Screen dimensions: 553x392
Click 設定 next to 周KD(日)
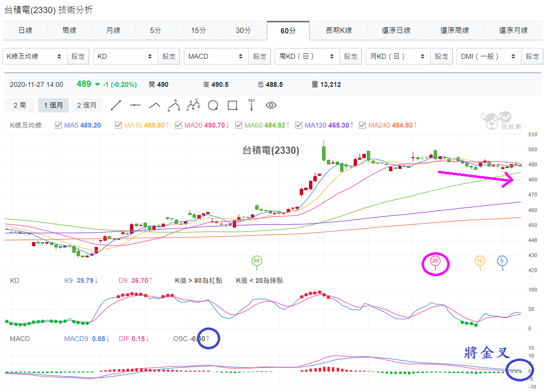tap(351, 56)
